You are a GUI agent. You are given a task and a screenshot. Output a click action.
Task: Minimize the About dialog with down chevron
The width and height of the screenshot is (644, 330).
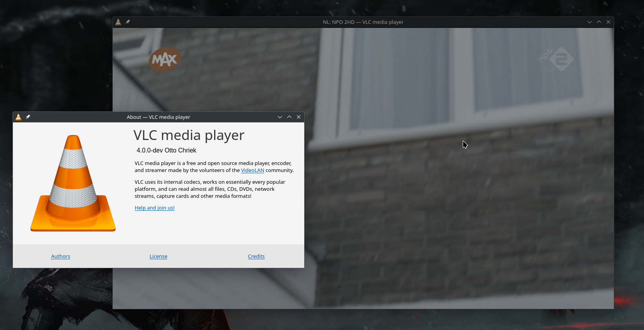(280, 117)
